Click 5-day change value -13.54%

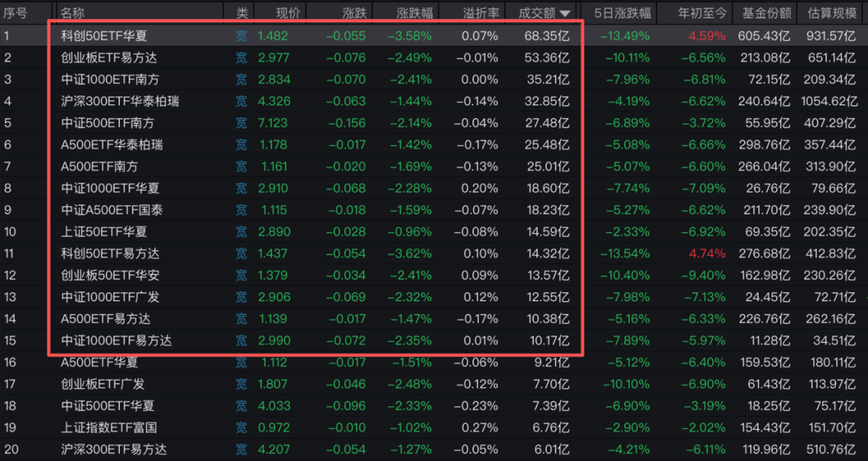tap(627, 254)
